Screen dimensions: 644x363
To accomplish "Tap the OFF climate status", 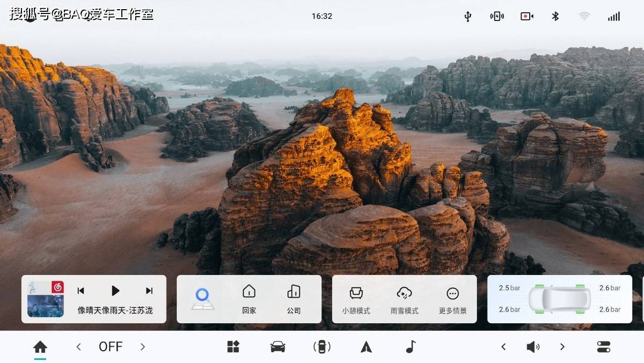I will pos(111,347).
